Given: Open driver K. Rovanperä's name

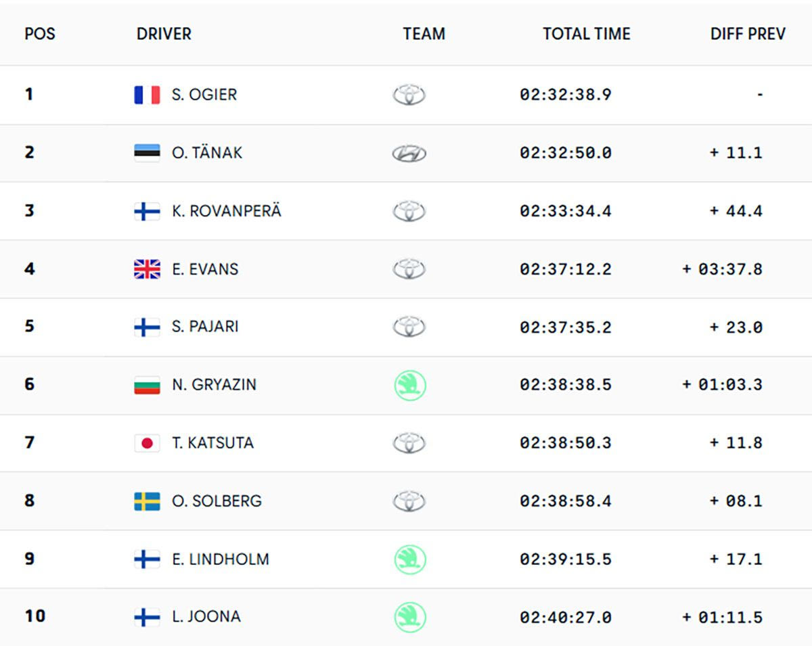Looking at the screenshot, I should (x=227, y=211).
